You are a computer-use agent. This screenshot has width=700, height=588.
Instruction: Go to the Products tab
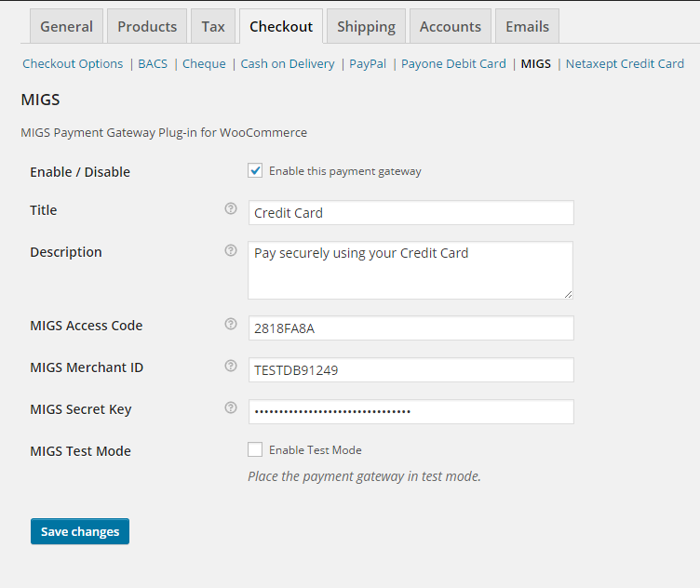pyautogui.click(x=147, y=26)
